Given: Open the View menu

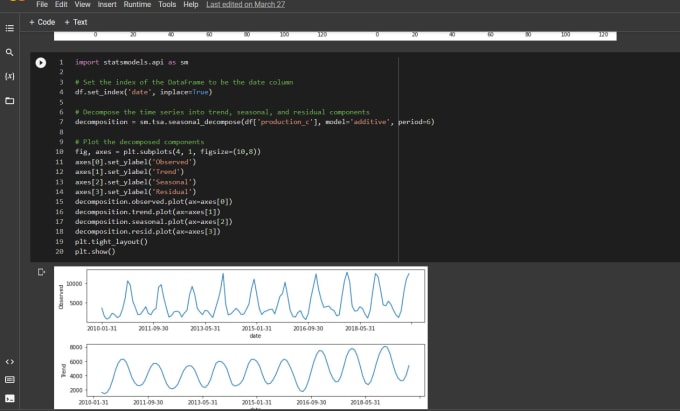Looking at the screenshot, I should point(82,4).
